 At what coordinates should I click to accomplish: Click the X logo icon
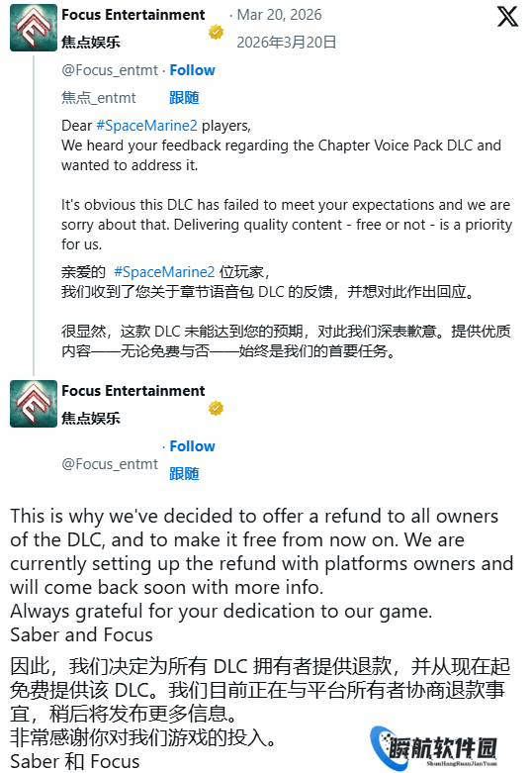tap(507, 16)
